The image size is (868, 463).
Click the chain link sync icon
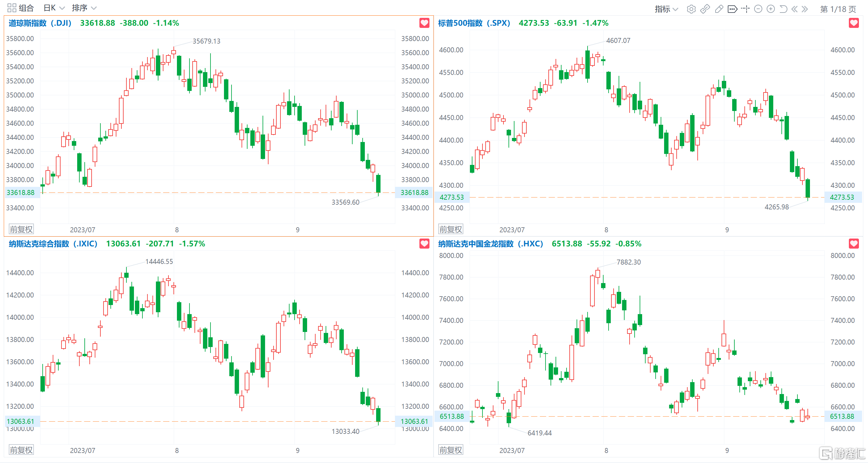(705, 9)
